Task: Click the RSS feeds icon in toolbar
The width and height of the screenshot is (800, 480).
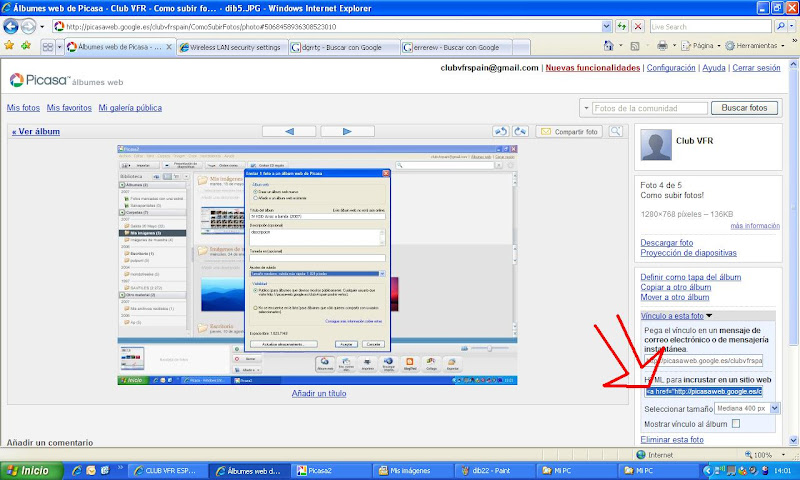Action: 635,46
